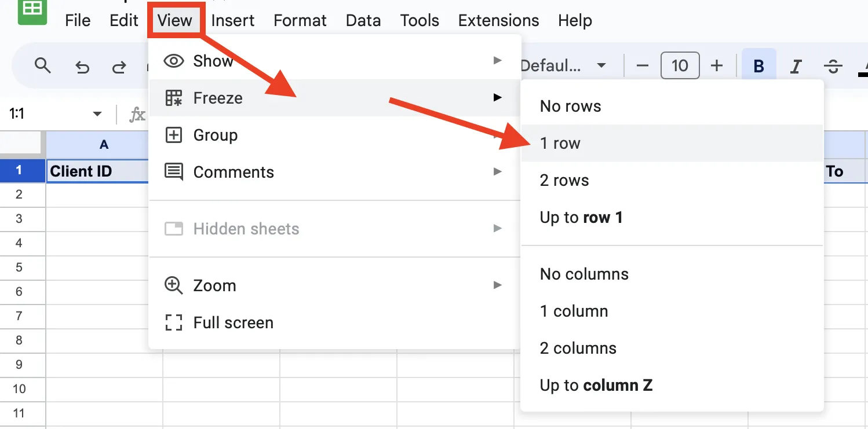Choose 1 row in Freeze submenu
Screen dimensions: 868x429
[672, 143]
